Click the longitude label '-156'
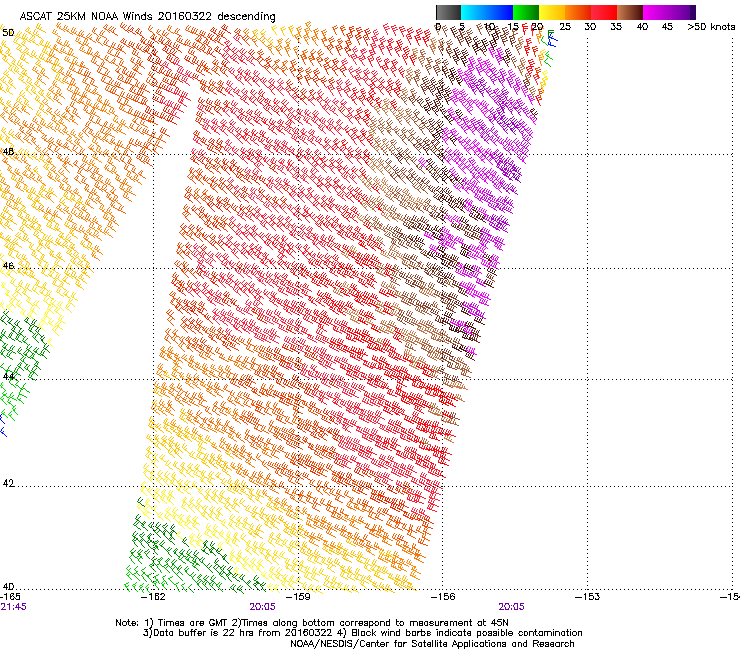Viewport: 740px width, 650px height. [443, 597]
